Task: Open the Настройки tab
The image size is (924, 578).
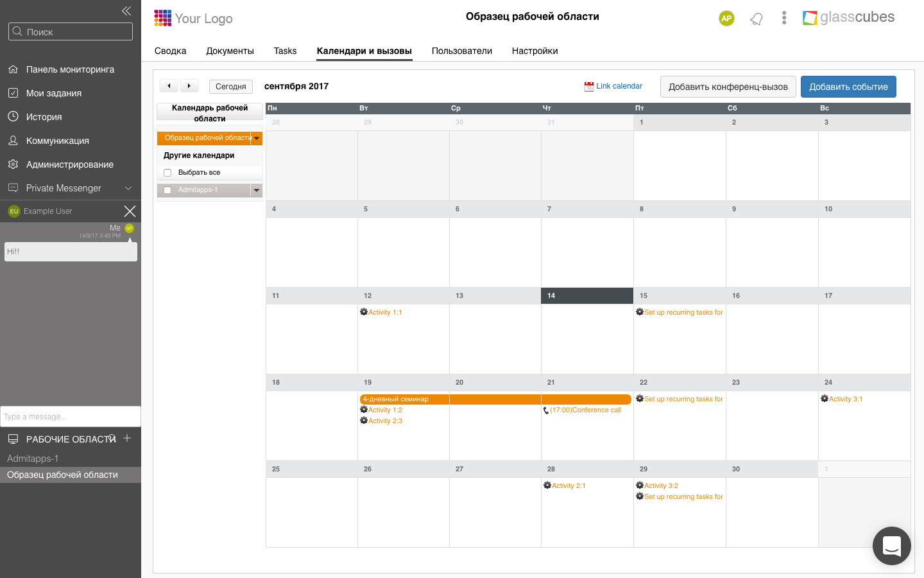Action: (x=535, y=51)
